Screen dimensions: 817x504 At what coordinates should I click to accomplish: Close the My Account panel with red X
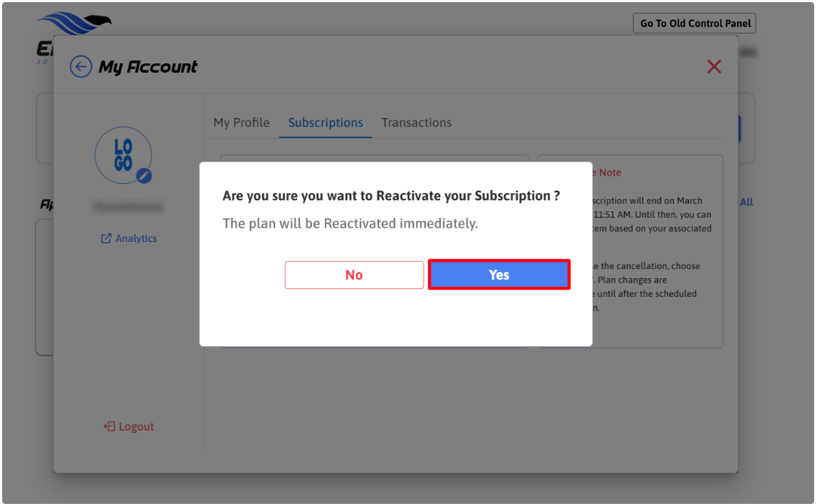tap(714, 67)
